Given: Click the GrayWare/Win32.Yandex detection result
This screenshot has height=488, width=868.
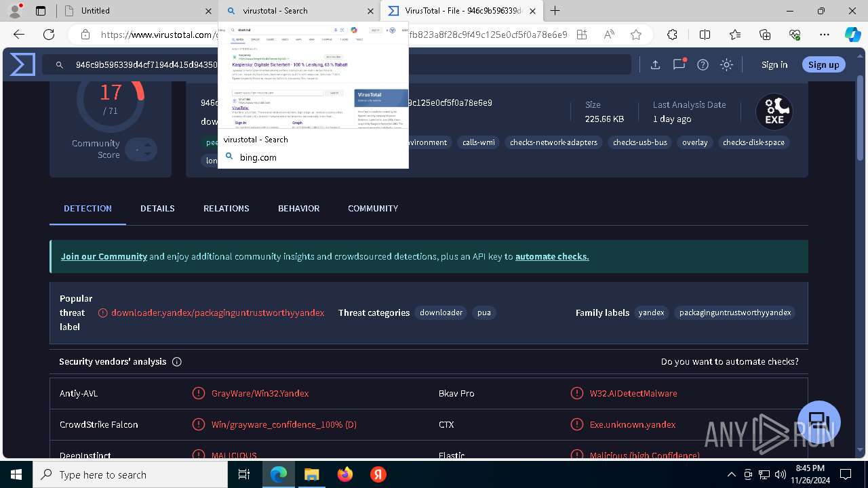Looking at the screenshot, I should pyautogui.click(x=260, y=393).
